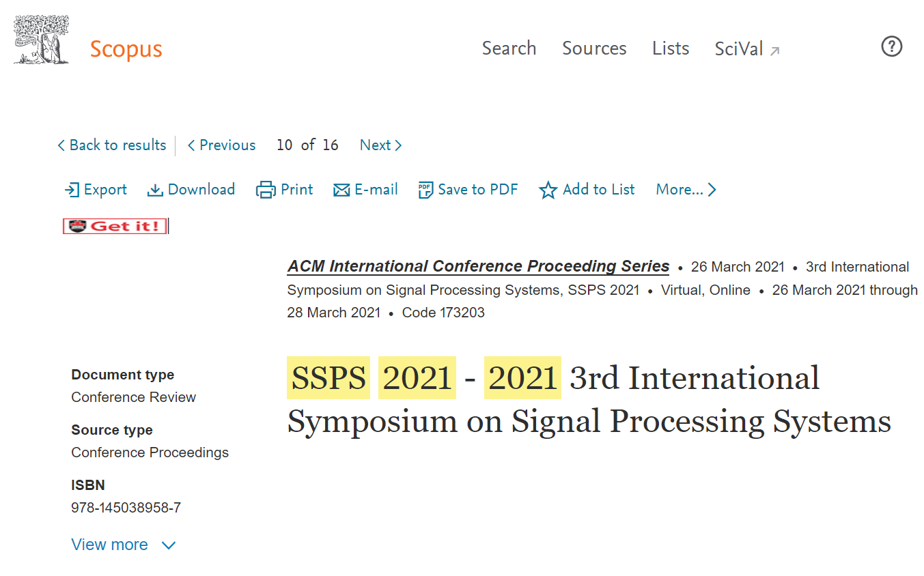Image resolution: width=924 pixels, height=576 pixels.
Task: Click the E-mail envelope icon
Action: point(341,190)
